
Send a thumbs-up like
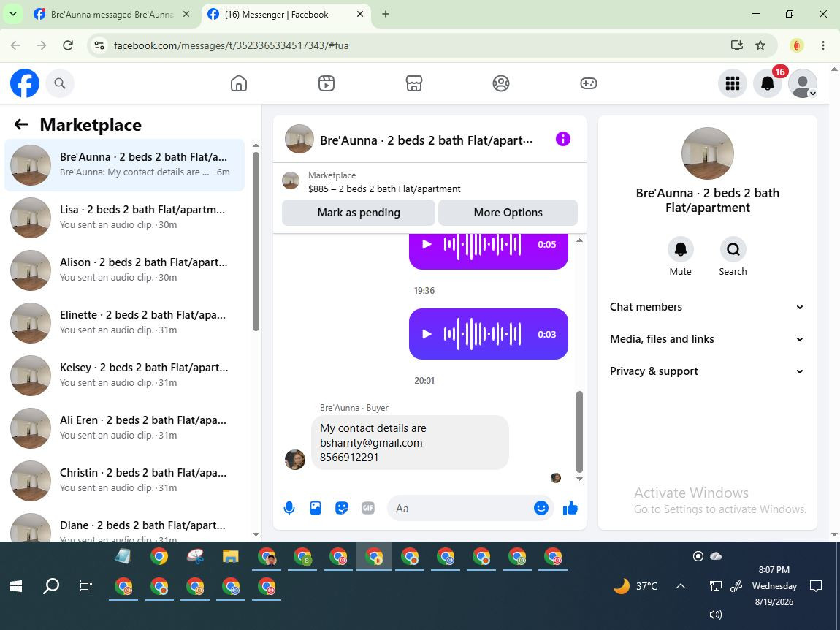[570, 508]
